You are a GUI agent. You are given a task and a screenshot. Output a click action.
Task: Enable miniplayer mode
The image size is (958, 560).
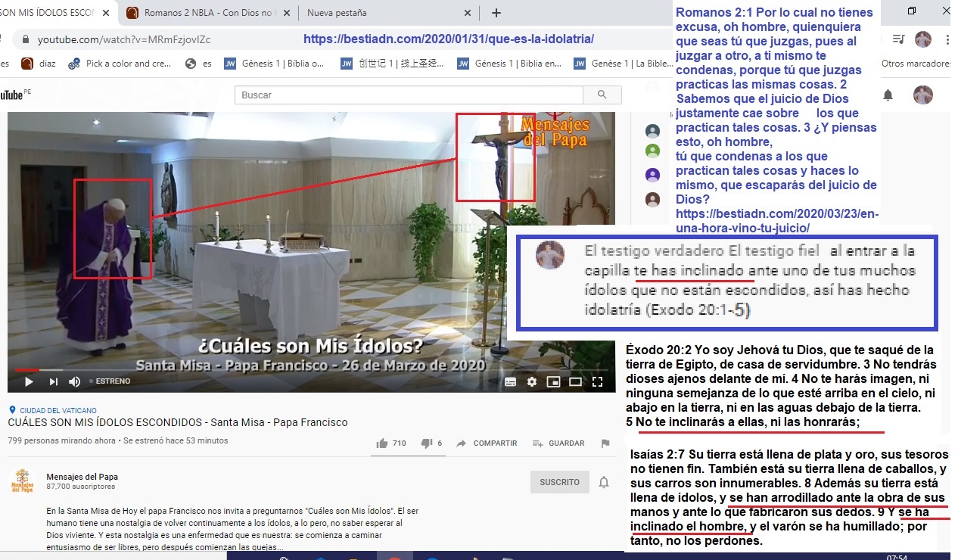554,381
